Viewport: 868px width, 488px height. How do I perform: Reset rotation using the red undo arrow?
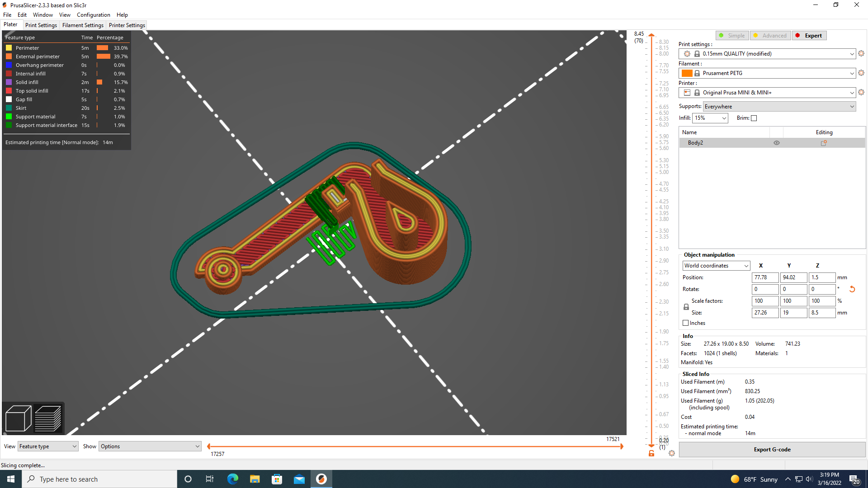(853, 289)
